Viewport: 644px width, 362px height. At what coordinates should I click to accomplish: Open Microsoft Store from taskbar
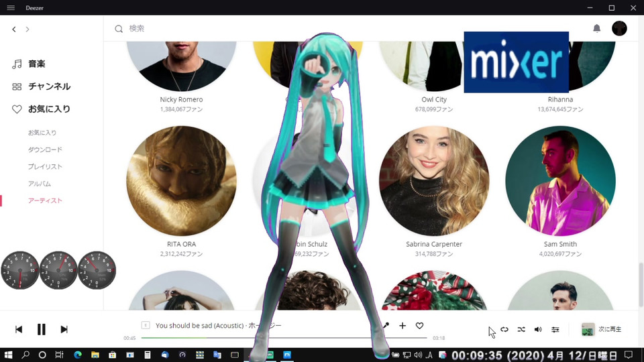coord(112,355)
